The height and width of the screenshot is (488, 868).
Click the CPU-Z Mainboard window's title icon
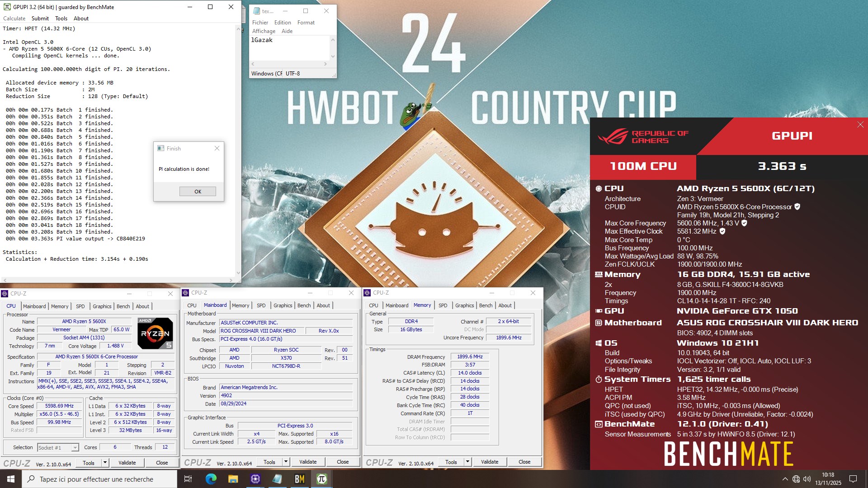pyautogui.click(x=185, y=293)
